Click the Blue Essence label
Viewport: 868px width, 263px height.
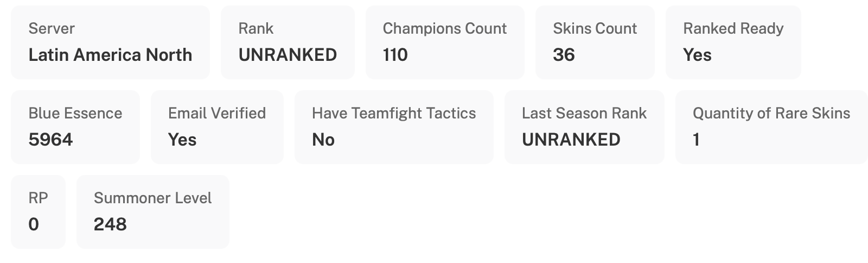75,113
